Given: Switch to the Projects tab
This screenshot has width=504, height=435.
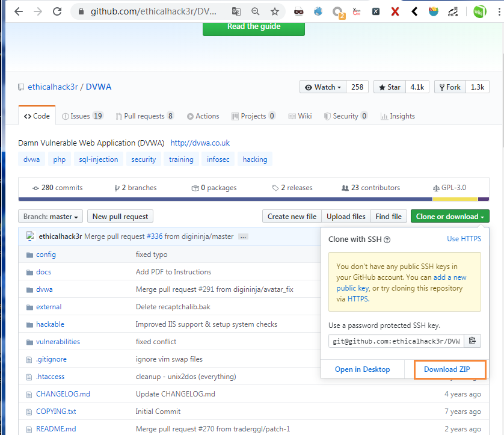Looking at the screenshot, I should click(254, 116).
